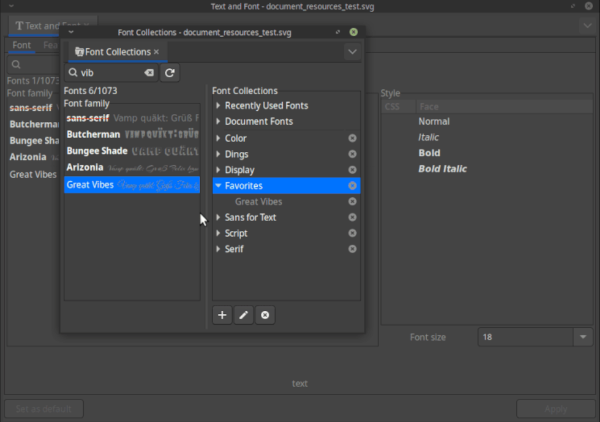The image size is (600, 422).
Task: Switch to the Font tab
Action: pos(21,46)
